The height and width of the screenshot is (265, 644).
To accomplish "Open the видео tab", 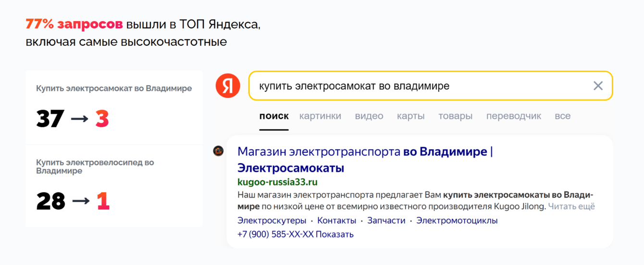I will pyautogui.click(x=369, y=116).
